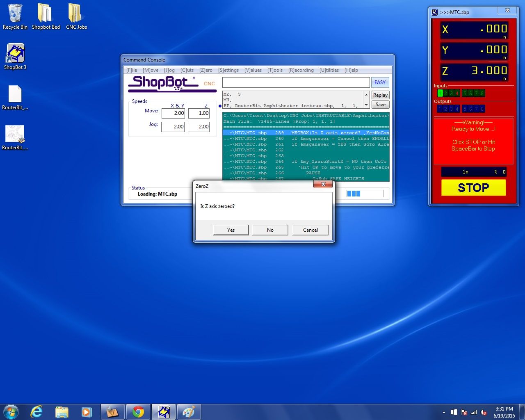Click Yes in the ZeroZ dialog
Viewport: 525px width, 420px height.
231,230
